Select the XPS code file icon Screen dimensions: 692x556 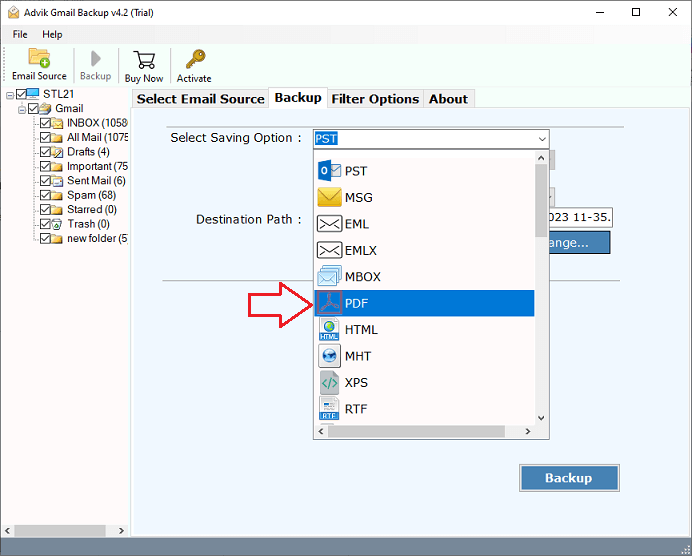tap(329, 383)
